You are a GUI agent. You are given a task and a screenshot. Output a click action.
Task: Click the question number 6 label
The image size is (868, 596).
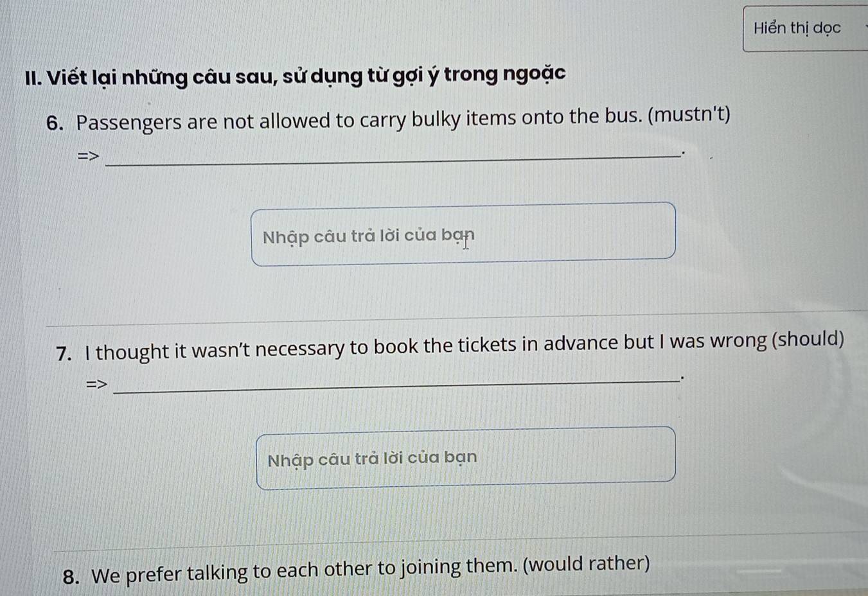(57, 123)
